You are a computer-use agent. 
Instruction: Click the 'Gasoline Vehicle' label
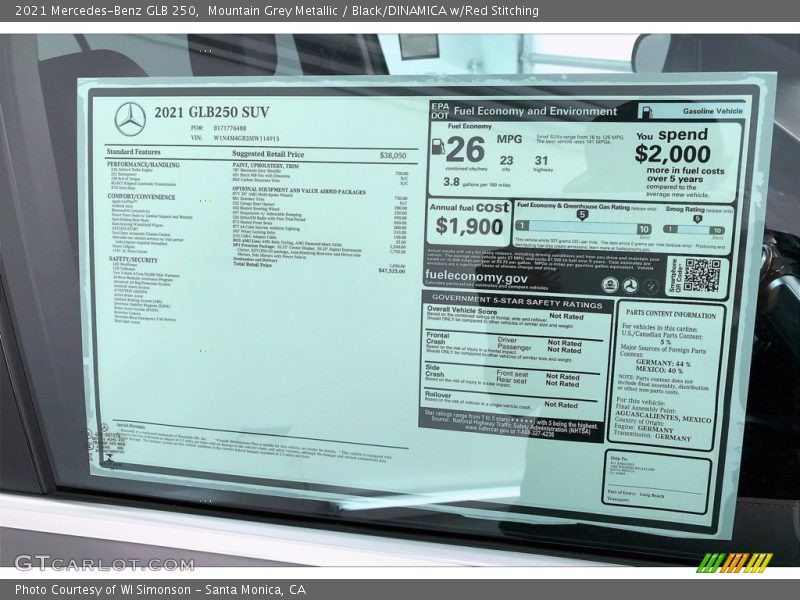click(x=713, y=111)
